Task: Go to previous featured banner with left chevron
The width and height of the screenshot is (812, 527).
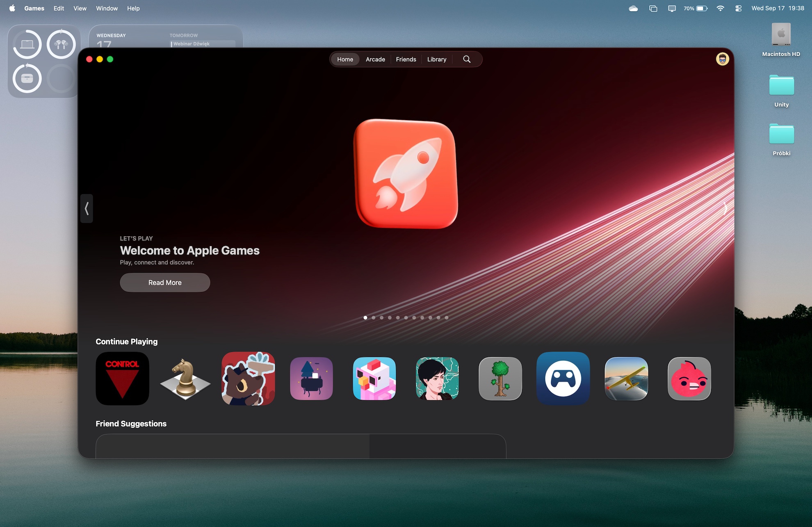Action: (87, 208)
